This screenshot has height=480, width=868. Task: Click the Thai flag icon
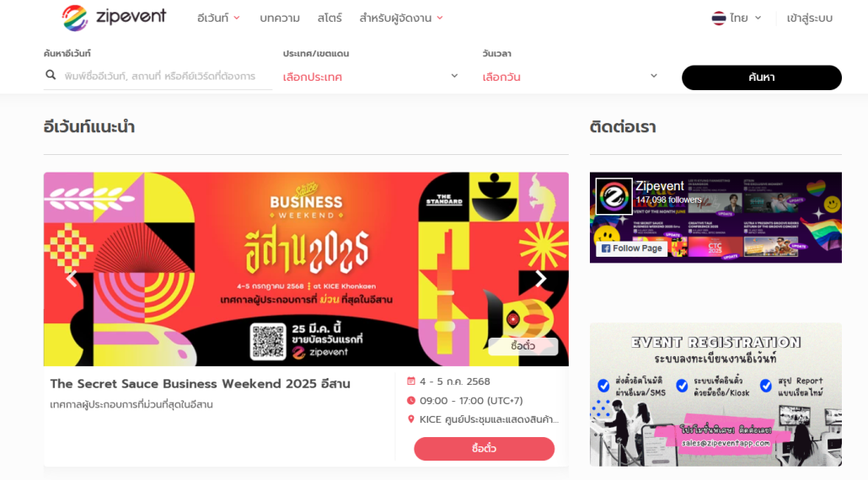719,19
